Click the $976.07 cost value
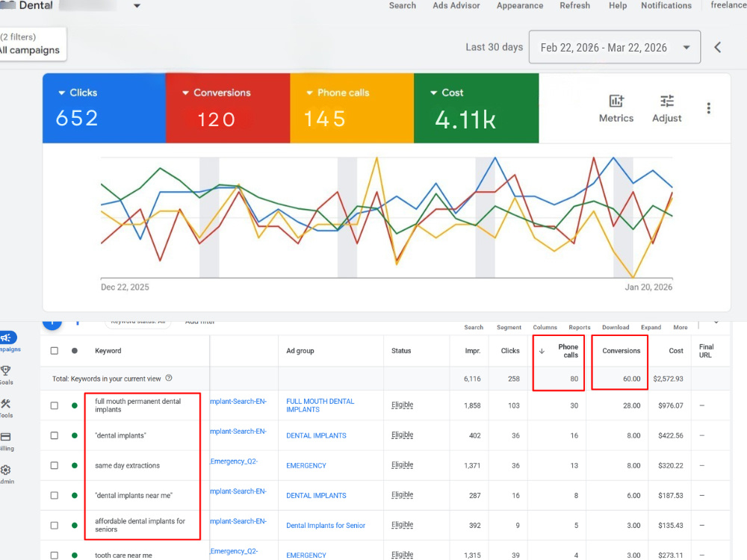Screen dimensions: 747x560 coord(670,405)
